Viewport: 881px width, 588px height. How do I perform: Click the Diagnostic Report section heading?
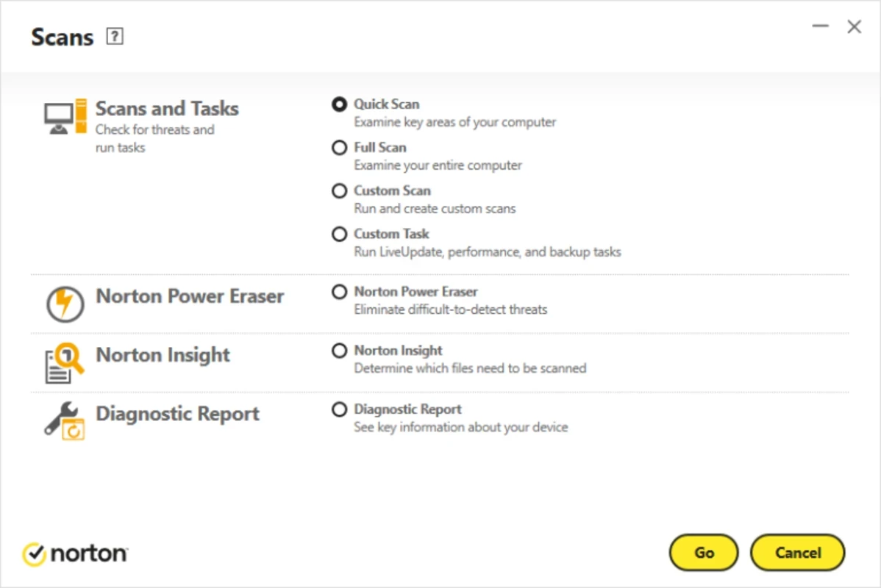coord(177,414)
